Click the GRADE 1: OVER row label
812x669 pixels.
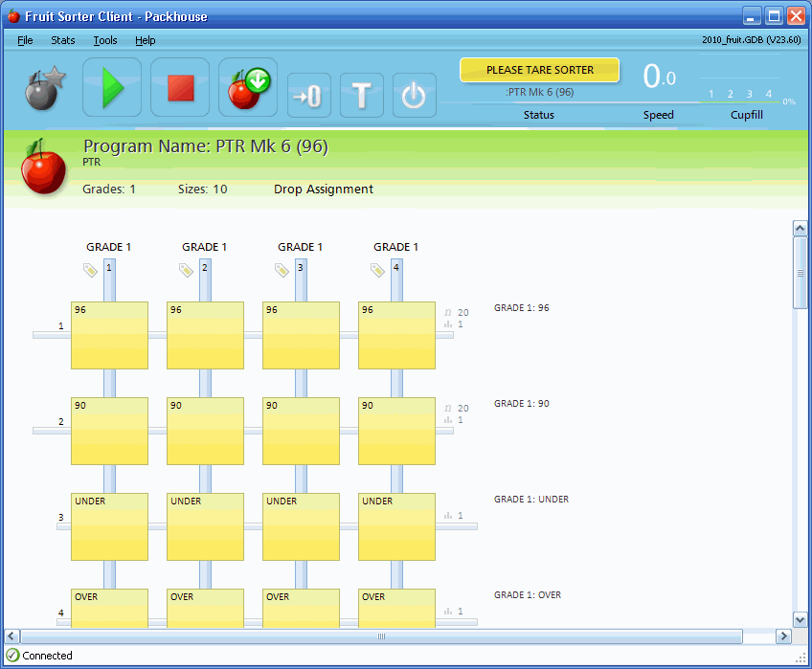coord(528,595)
